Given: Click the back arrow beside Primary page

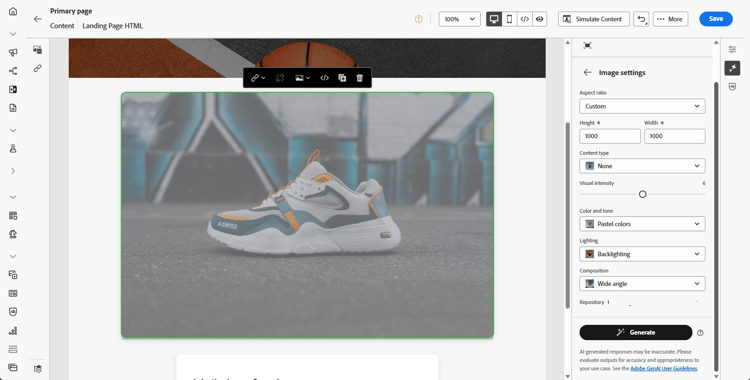Looking at the screenshot, I should (x=38, y=19).
